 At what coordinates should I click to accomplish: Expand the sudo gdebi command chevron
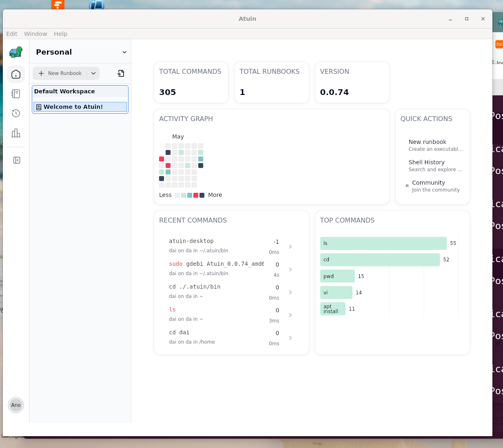pyautogui.click(x=290, y=269)
